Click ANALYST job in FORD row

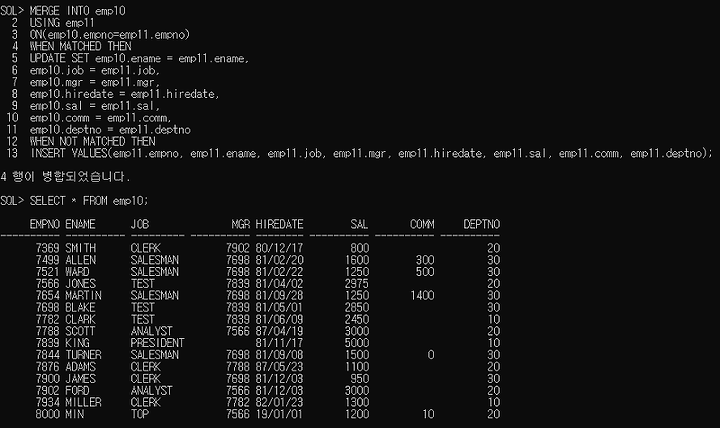coord(152,391)
